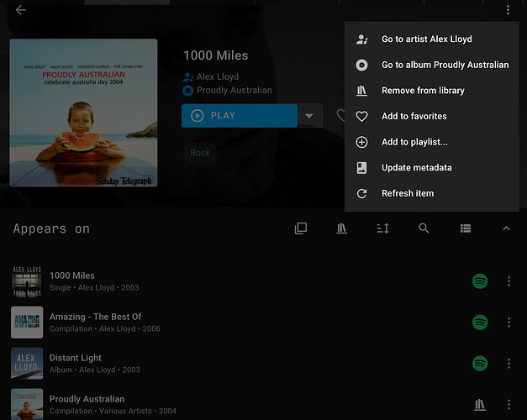Image resolution: width=527 pixels, height=420 pixels.
Task: Click the Rock genre chip
Action: click(x=200, y=153)
